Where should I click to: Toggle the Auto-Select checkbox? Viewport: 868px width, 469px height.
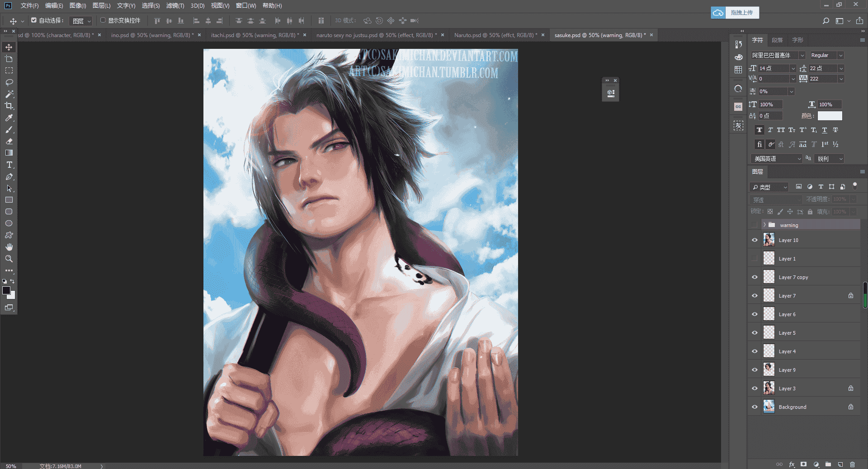pyautogui.click(x=34, y=20)
